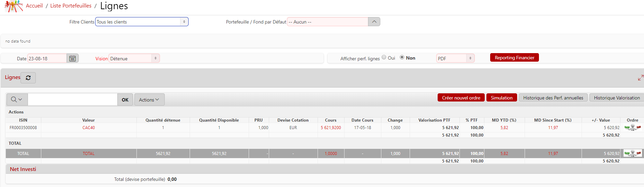Image resolution: width=644 pixels, height=187 pixels.
Task: Select Non for Afficher perf. lignes
Action: pos(402,57)
